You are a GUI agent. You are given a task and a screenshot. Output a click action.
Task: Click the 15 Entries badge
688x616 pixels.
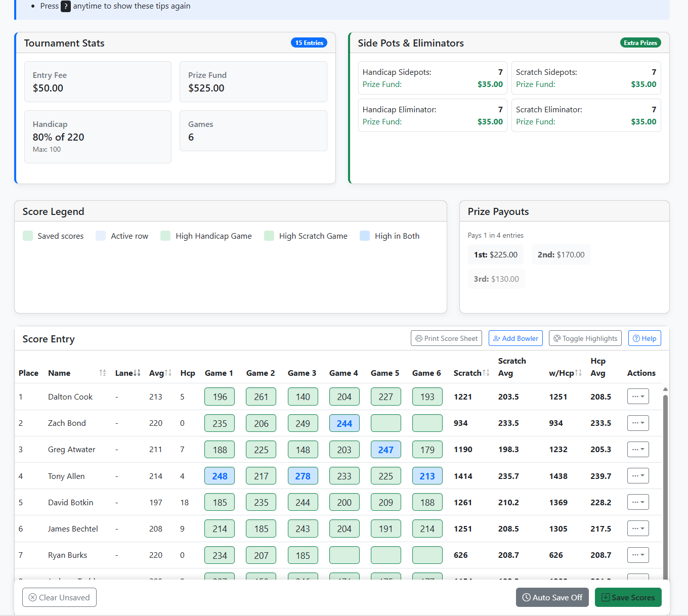point(309,43)
